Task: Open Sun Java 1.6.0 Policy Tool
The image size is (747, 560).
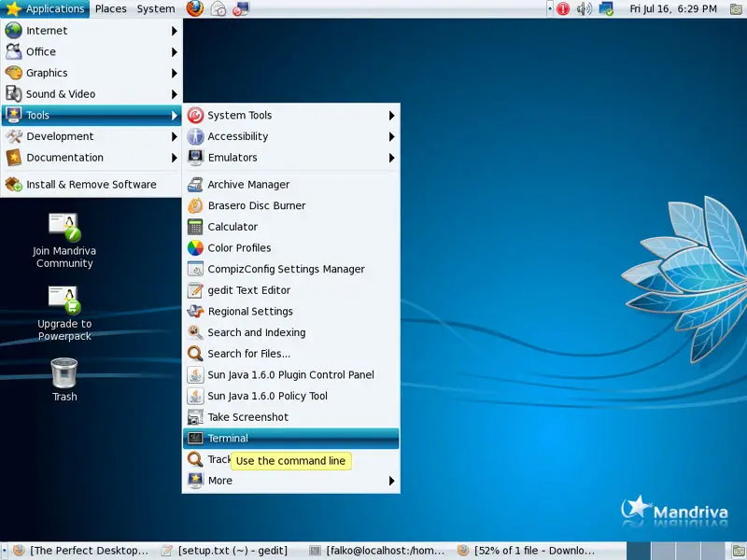Action: [x=290, y=396]
